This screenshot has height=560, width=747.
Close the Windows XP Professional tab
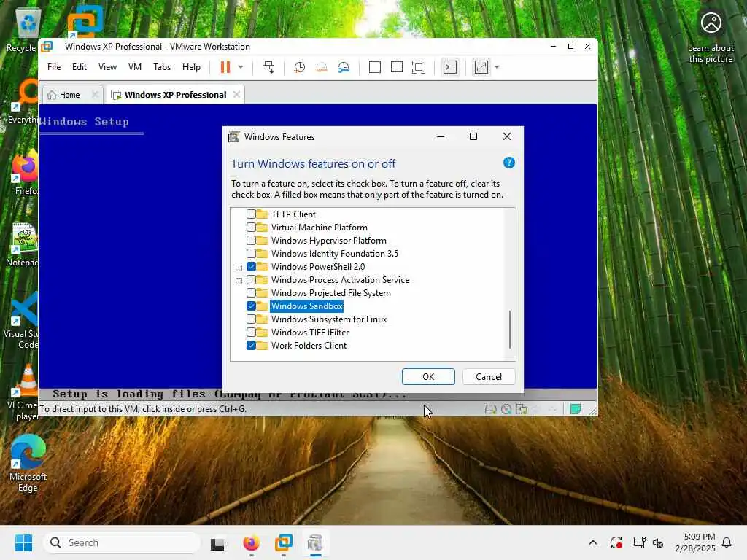pos(237,95)
